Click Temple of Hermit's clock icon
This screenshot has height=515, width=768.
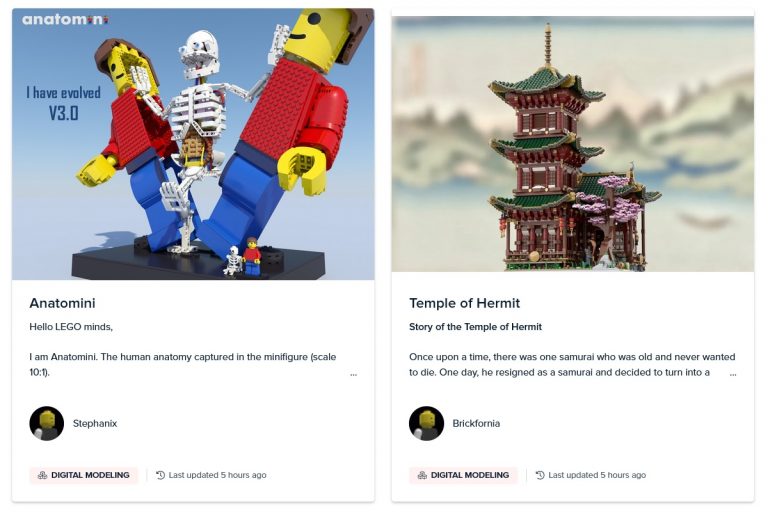[540, 475]
